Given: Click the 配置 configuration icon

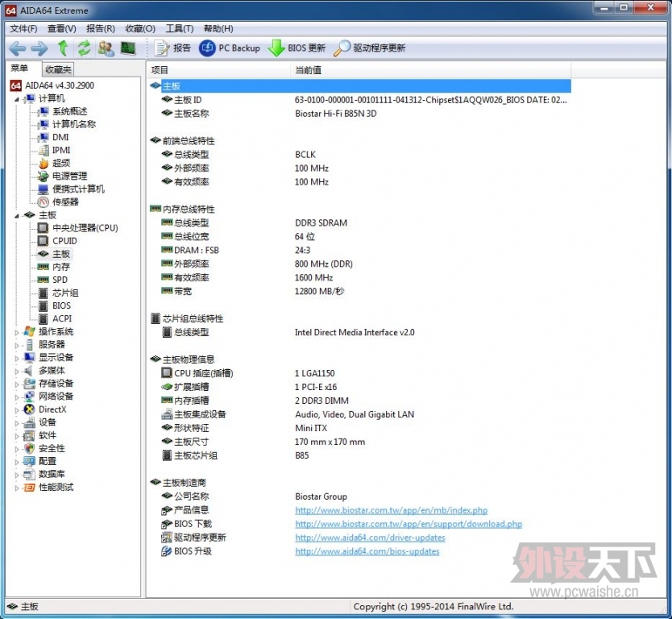Looking at the screenshot, I should [30, 461].
